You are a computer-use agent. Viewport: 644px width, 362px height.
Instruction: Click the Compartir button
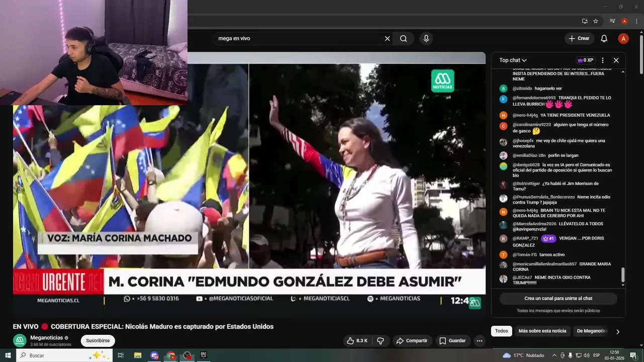coord(412,341)
